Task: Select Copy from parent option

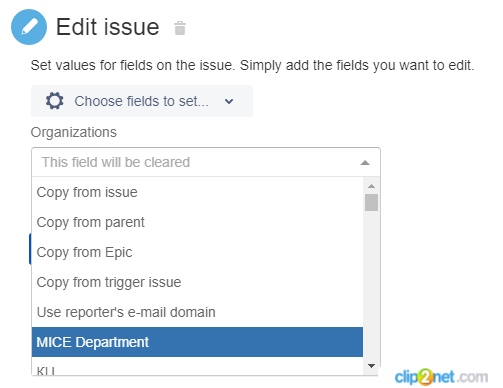Action: click(x=197, y=222)
